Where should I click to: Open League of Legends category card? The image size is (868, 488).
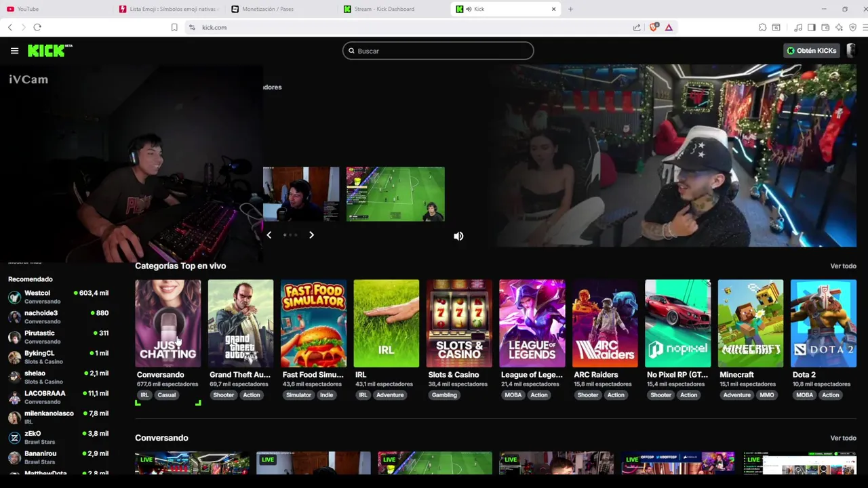[532, 323]
